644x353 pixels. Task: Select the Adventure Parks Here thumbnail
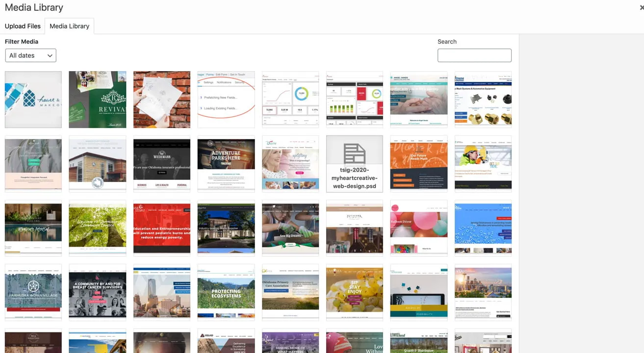point(226,164)
